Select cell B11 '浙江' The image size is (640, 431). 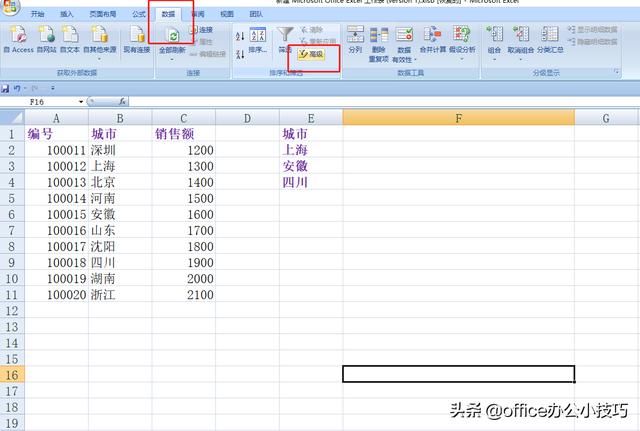click(x=120, y=294)
